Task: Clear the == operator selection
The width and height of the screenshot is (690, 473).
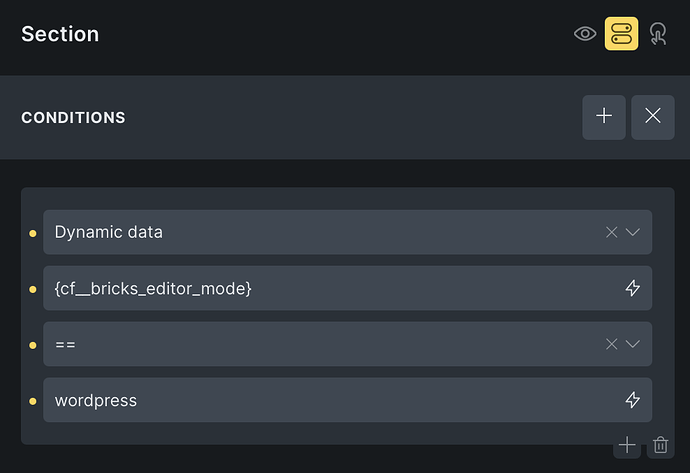Action: [612, 344]
